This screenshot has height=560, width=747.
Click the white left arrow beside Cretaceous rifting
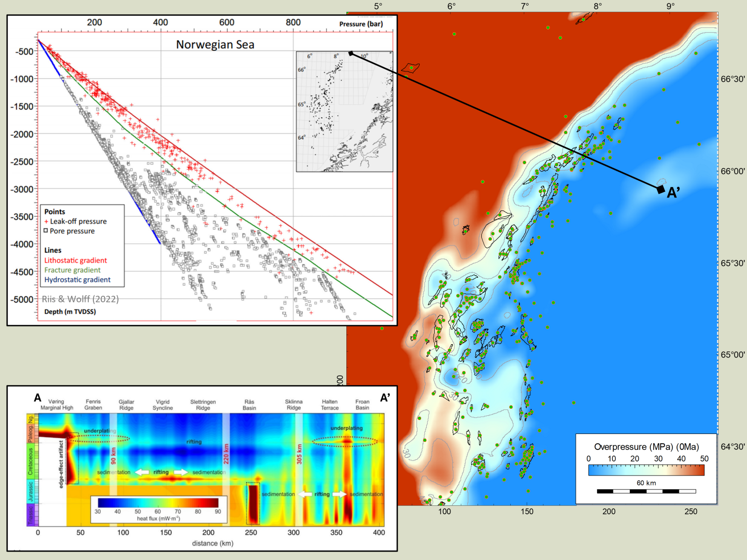(x=142, y=472)
